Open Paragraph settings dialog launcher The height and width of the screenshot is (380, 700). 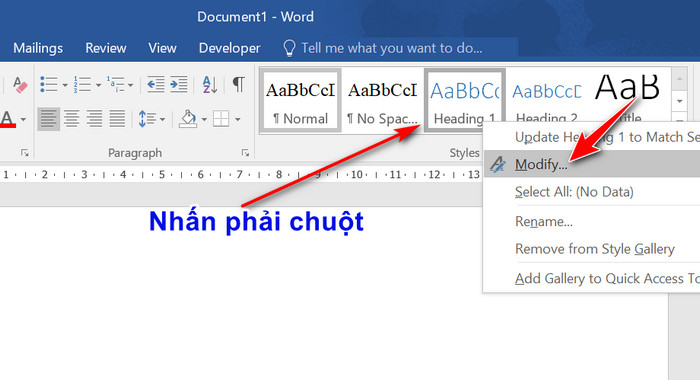coord(245,153)
